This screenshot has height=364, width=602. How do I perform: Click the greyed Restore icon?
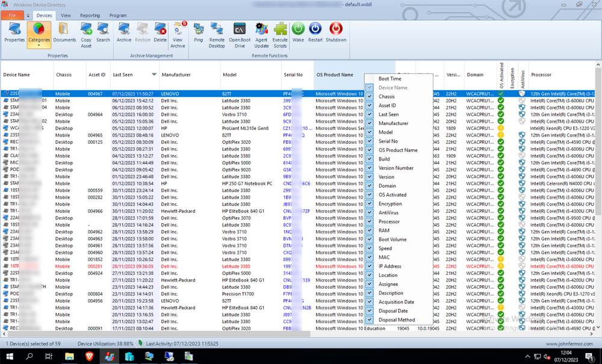tap(143, 32)
